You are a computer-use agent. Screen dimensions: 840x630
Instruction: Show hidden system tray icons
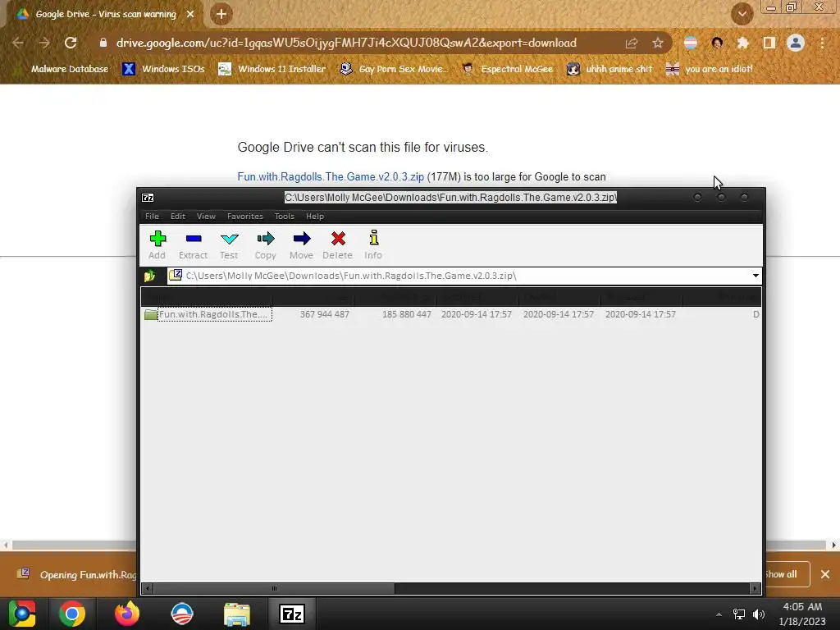click(x=719, y=614)
